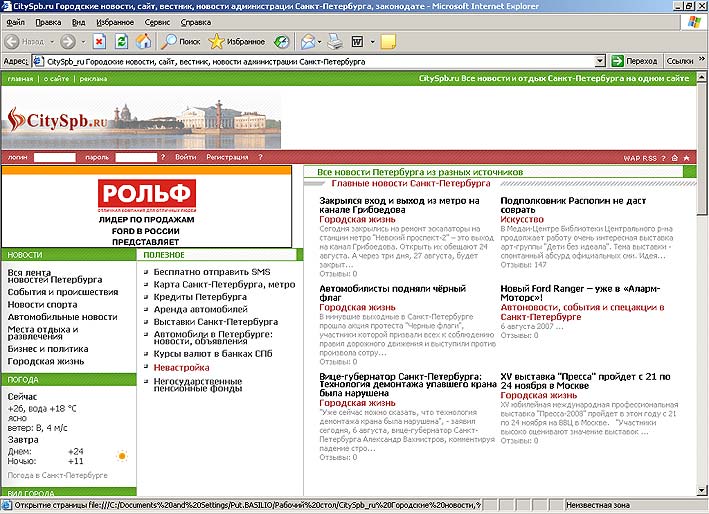Viewport: 709px width, 514px height.
Task: Open 'Автомобильные новости' section link
Action: [62, 317]
